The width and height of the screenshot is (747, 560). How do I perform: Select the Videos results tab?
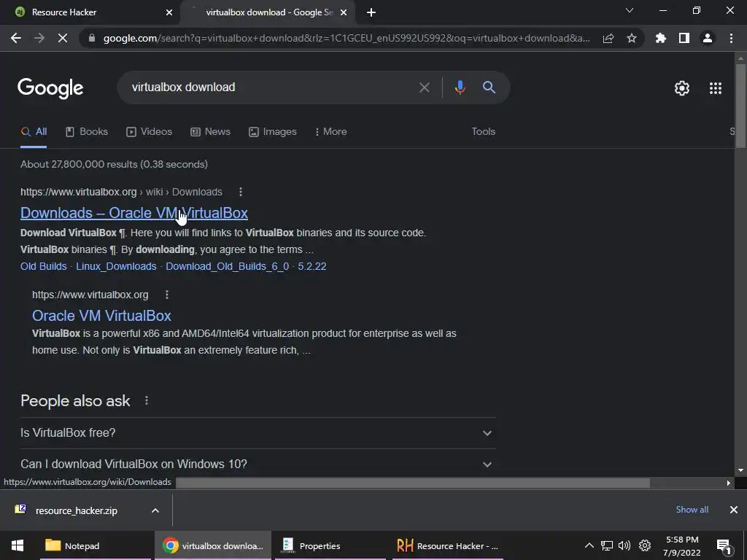point(149,132)
